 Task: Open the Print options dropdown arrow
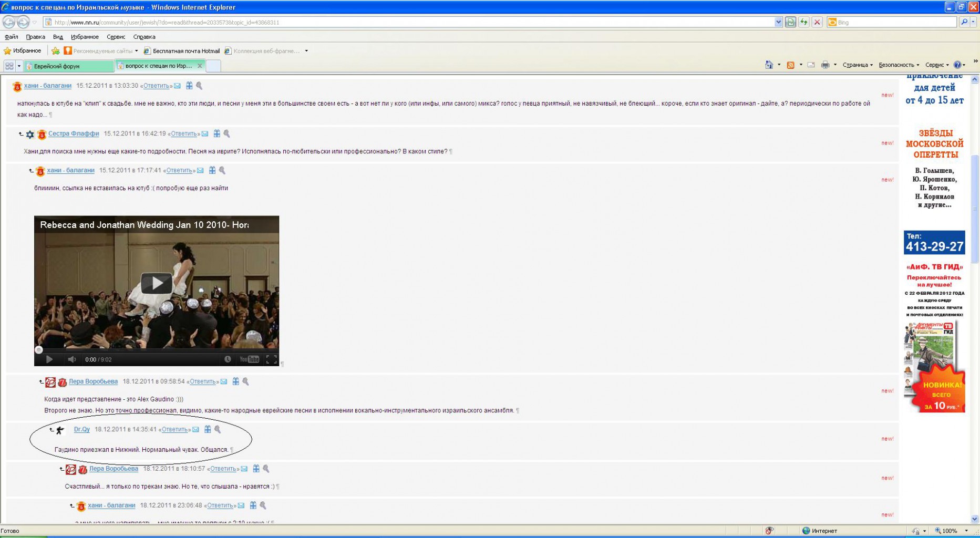(x=835, y=65)
